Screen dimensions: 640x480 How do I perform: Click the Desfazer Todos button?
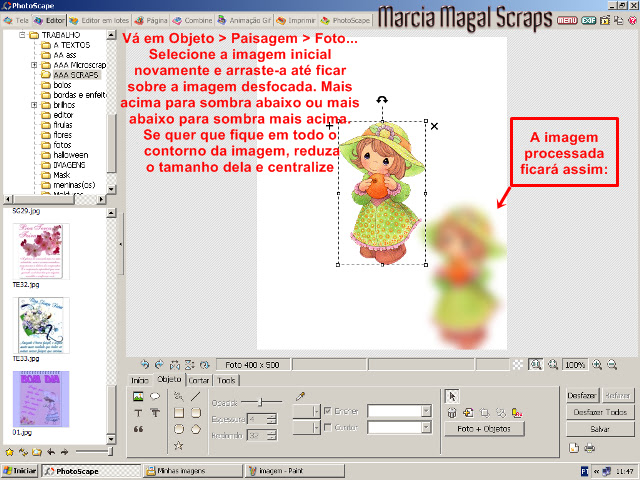click(x=600, y=412)
